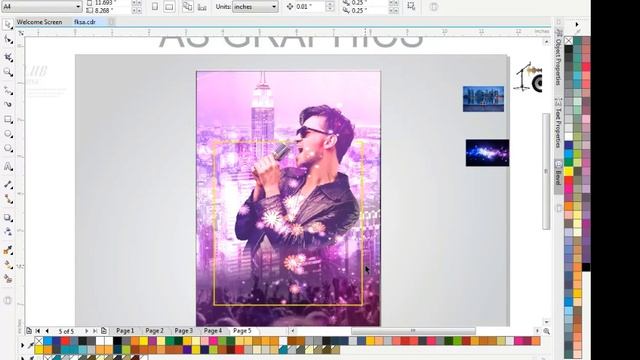Switch to the Welcome Screen tab
The image size is (640, 360).
pos(39,22)
